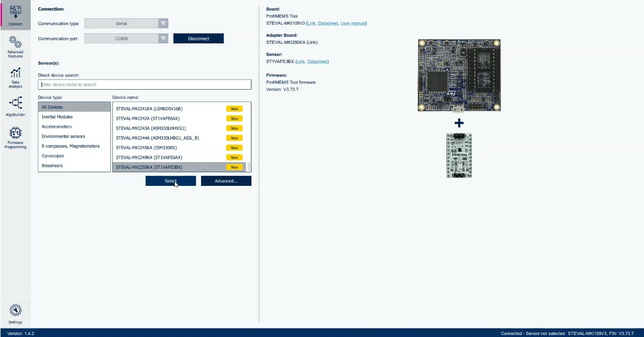
Task: Select E-compasses, Magnetometers device type
Action: click(74, 146)
